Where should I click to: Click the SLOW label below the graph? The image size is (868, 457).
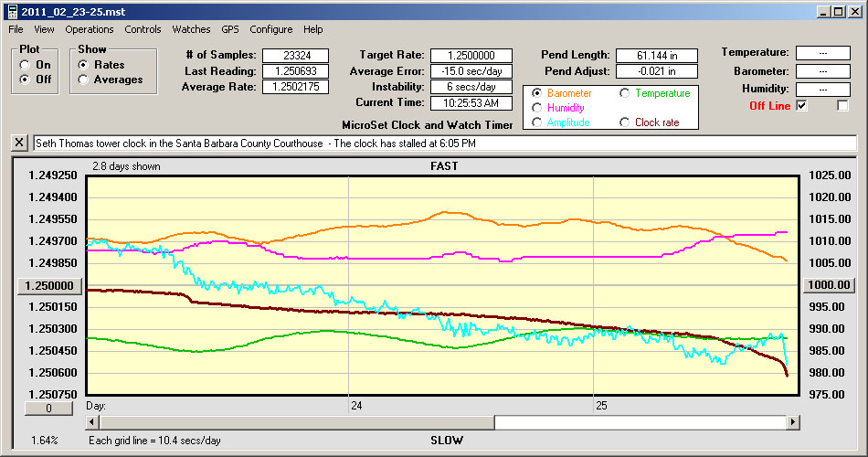pos(447,441)
